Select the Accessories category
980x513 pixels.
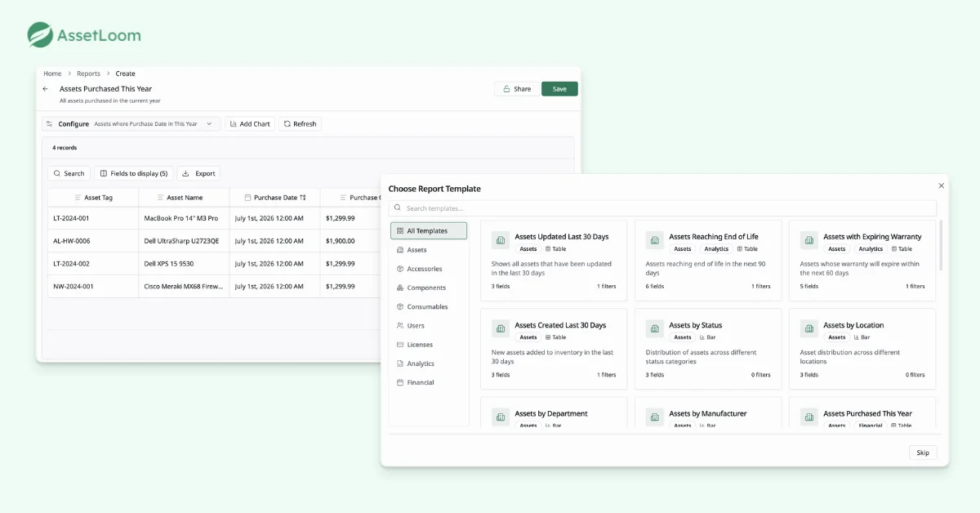(429, 269)
